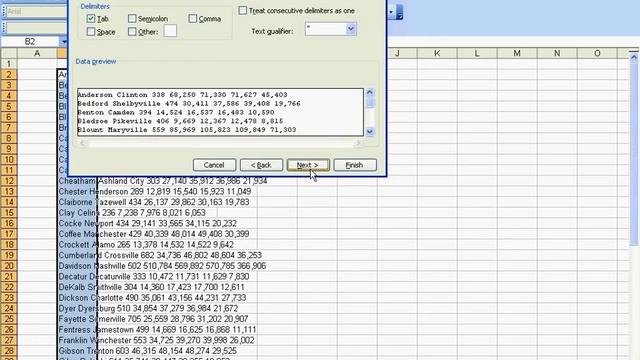Open the toolbar options arrow at top right
Viewport: 640px width, 360px height.
click(400, 12)
